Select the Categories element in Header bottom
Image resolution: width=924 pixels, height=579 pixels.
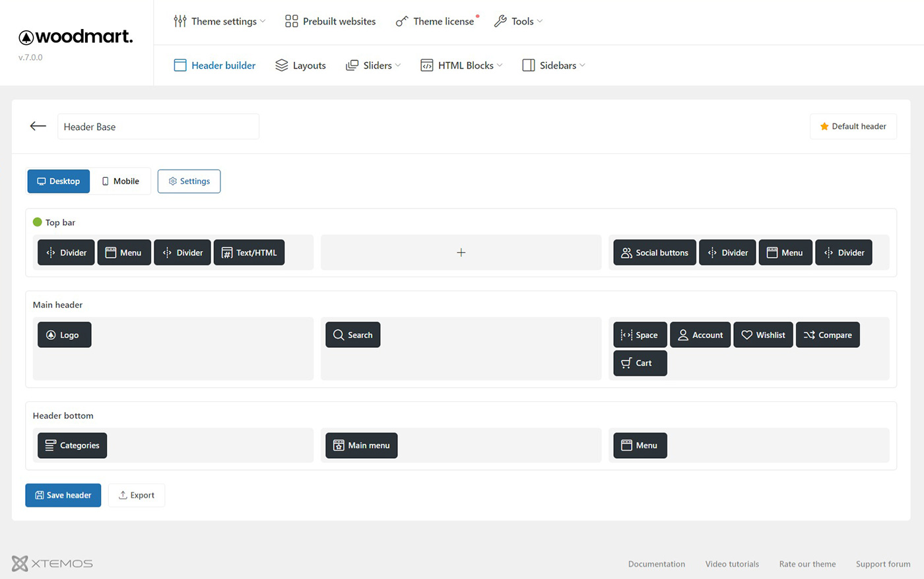pyautogui.click(x=72, y=446)
